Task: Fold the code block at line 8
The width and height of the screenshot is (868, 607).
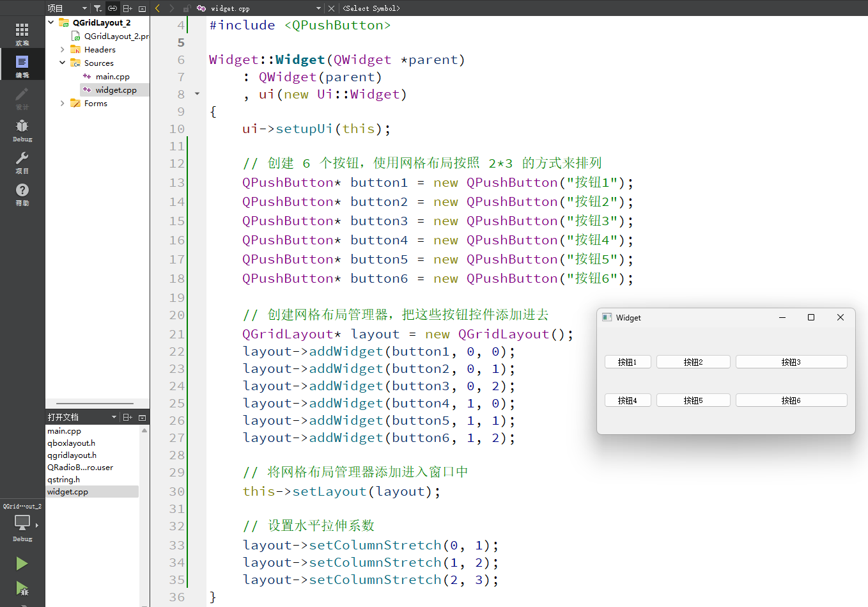Action: [x=197, y=93]
